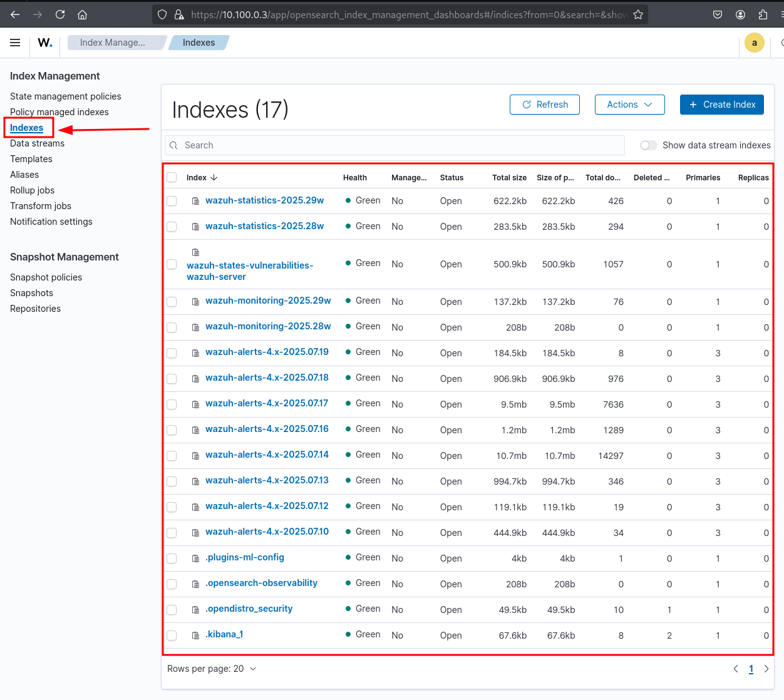Sort by Health column header

[x=355, y=178]
